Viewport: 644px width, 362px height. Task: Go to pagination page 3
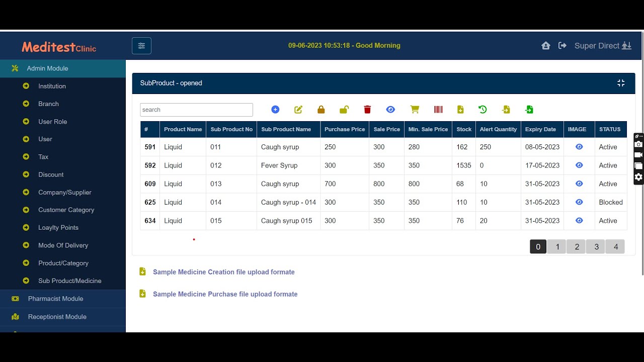pos(596,246)
